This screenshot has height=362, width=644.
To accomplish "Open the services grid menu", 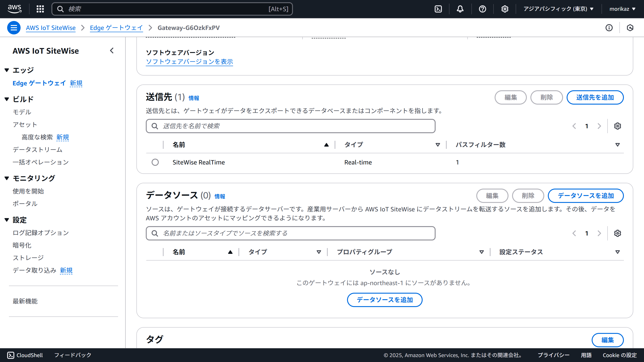I will pyautogui.click(x=40, y=9).
